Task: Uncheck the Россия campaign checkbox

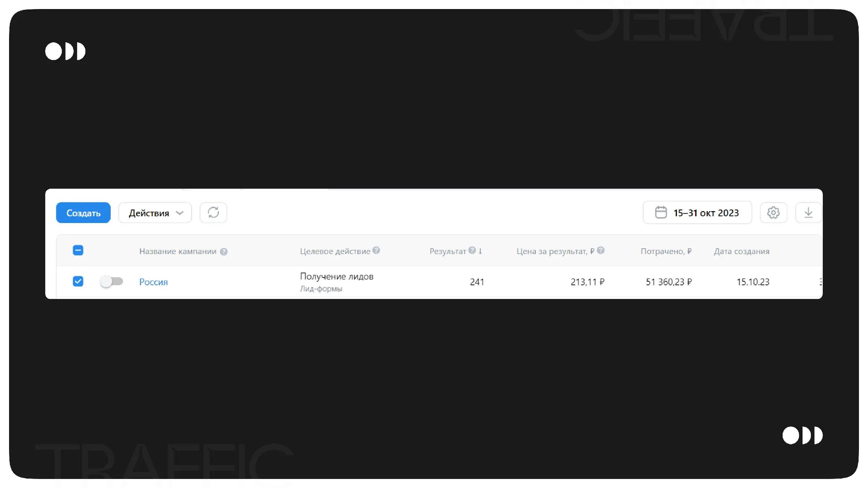Action: (78, 281)
